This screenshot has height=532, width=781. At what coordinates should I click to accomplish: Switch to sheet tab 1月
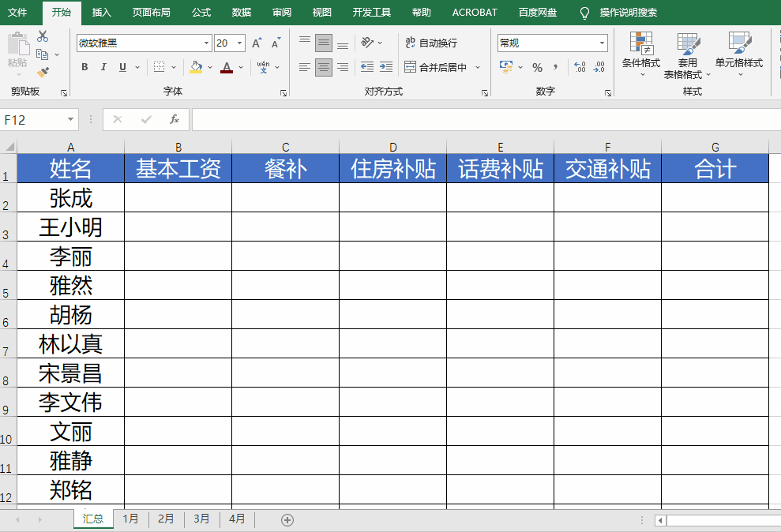[x=130, y=519]
